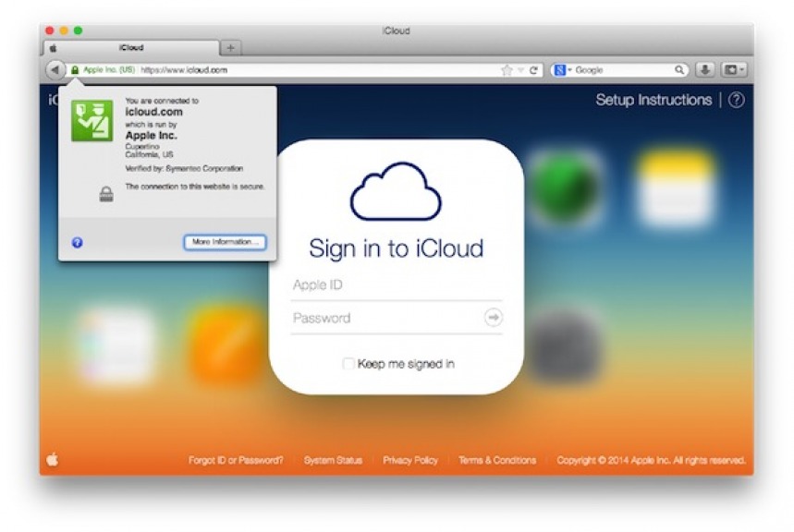Click the magnifier search icon in search box
The image size is (794, 532).
point(679,70)
